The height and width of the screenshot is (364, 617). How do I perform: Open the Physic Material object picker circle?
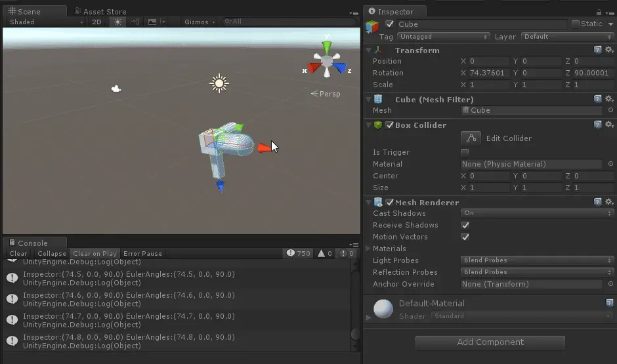610,164
